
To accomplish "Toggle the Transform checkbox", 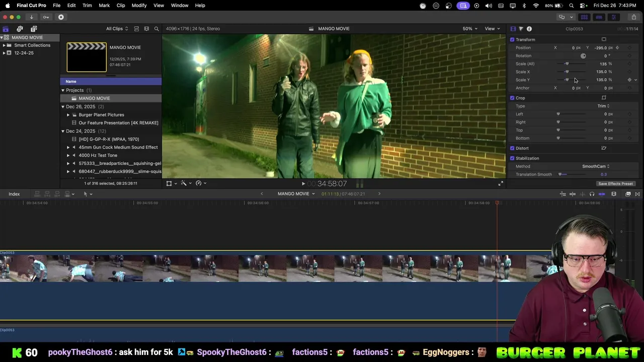I will pyautogui.click(x=512, y=39).
